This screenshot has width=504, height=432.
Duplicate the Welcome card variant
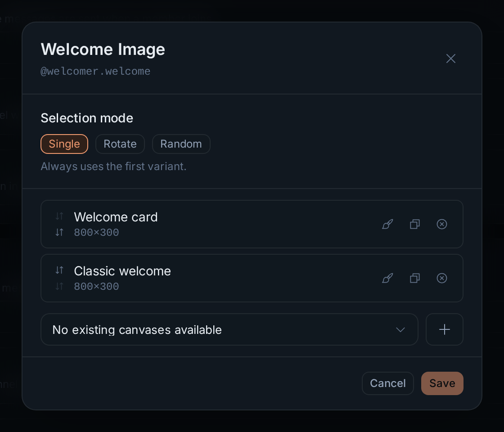coord(414,224)
